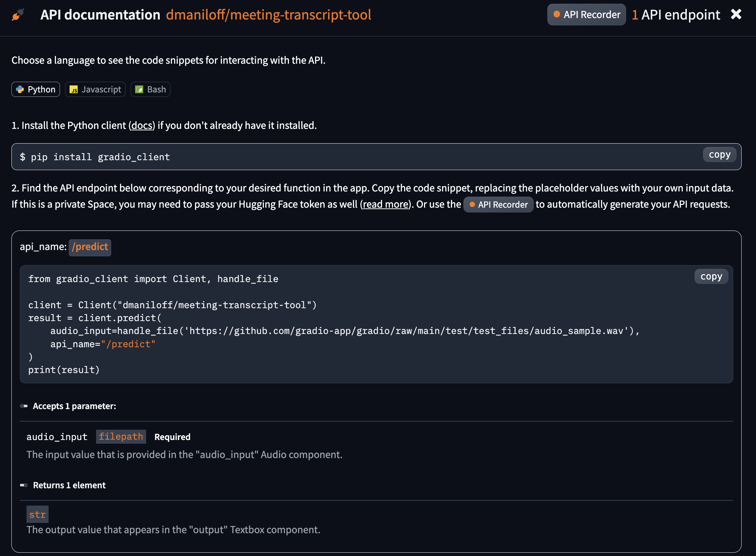Click the Returns 1 element heading icon
The height and width of the screenshot is (556, 756).
tap(24, 485)
